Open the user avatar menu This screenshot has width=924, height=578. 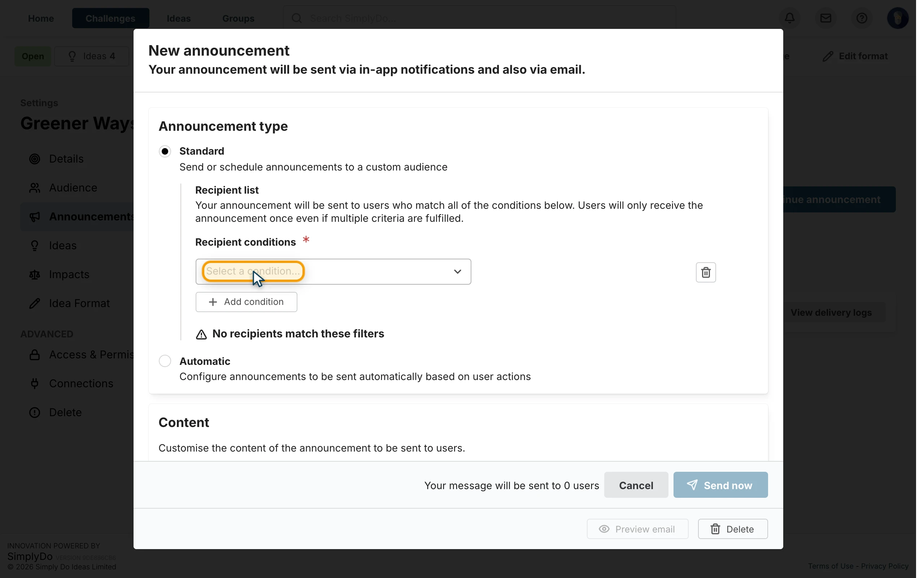[898, 18]
